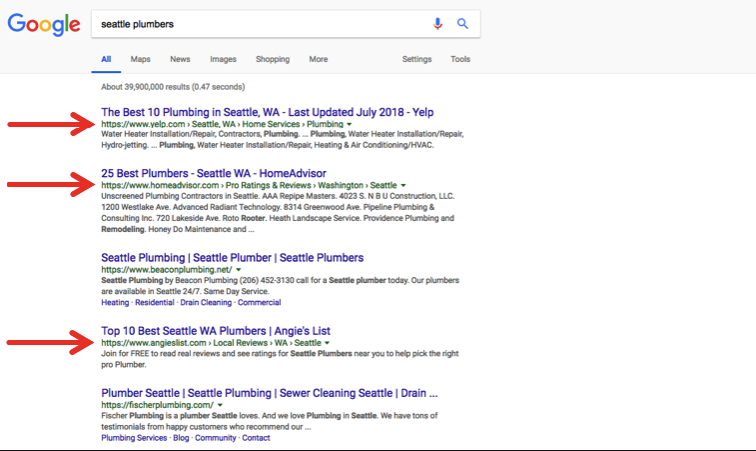This screenshot has width=756, height=451.
Task: Expand the dropdown arrow beside HomeAdvisor URL
Action: coord(403,186)
